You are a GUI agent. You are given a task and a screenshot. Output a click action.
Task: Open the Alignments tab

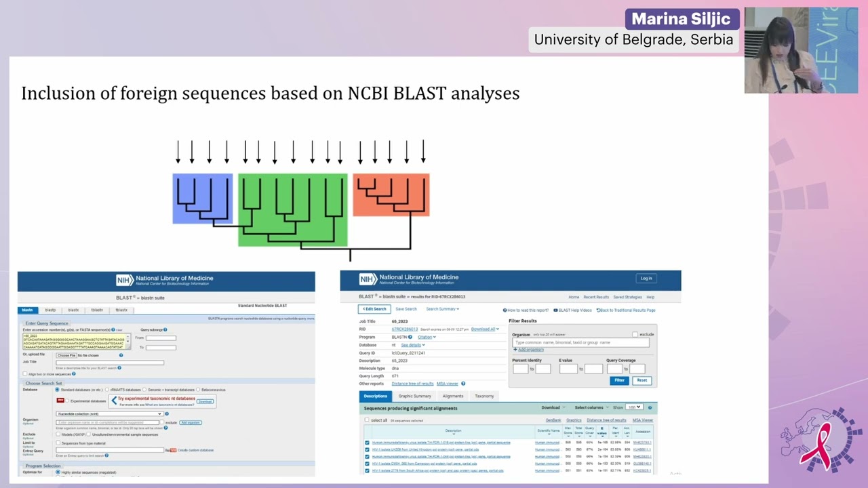(453, 396)
